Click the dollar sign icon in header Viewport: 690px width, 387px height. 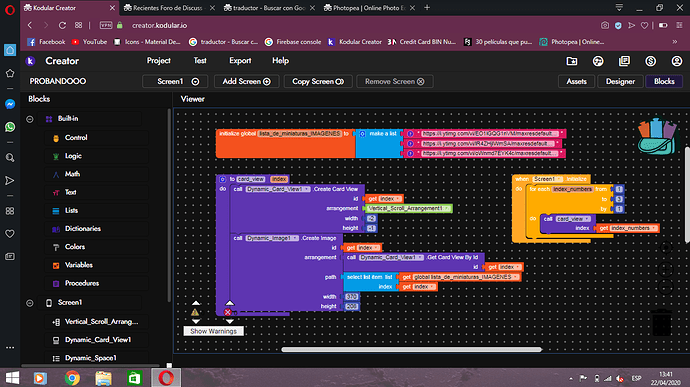point(650,61)
